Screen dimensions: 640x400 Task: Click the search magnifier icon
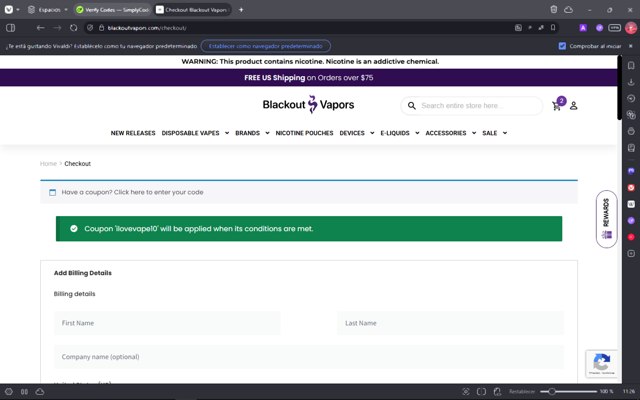click(411, 106)
